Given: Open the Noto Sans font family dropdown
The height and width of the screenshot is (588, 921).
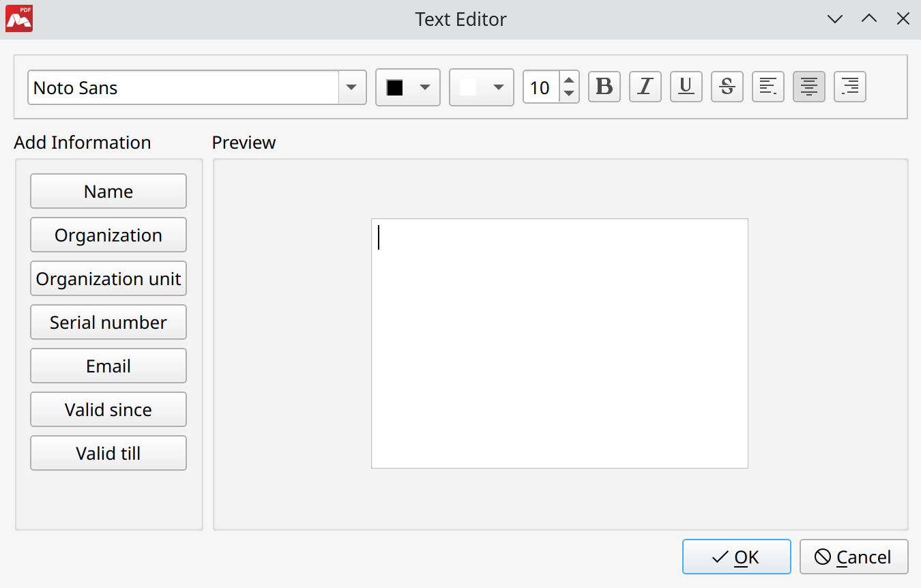Looking at the screenshot, I should pos(352,87).
